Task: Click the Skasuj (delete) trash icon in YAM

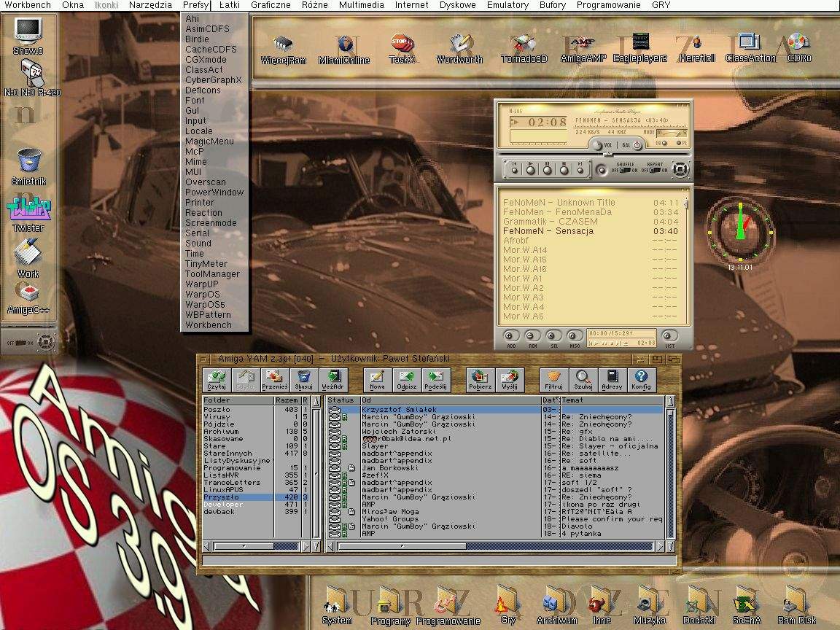Action: coord(304,380)
